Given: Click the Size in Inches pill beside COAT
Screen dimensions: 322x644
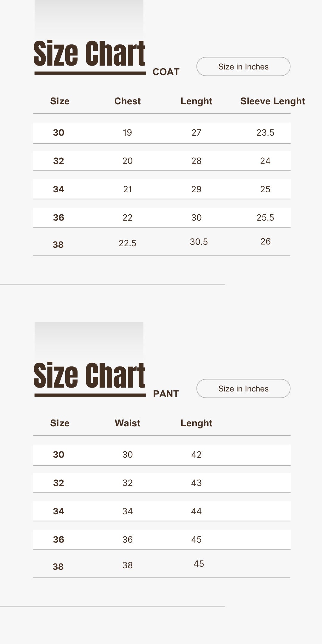Looking at the screenshot, I should (243, 66).
